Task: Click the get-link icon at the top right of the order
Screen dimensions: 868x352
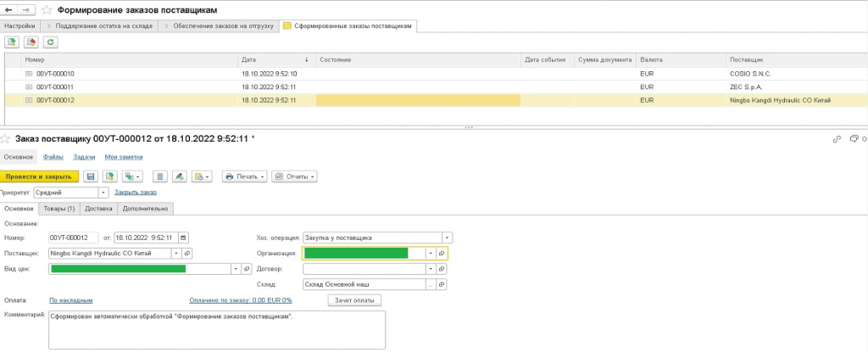Action: (837, 138)
